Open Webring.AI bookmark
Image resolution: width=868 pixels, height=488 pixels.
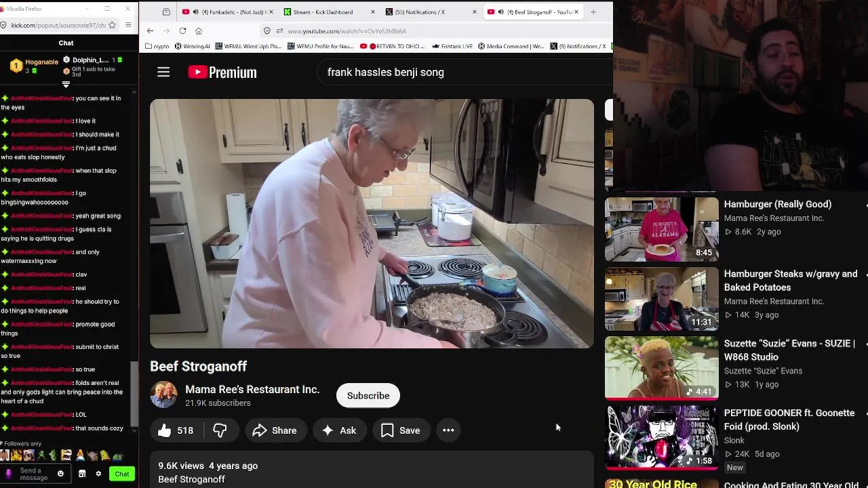(192, 46)
